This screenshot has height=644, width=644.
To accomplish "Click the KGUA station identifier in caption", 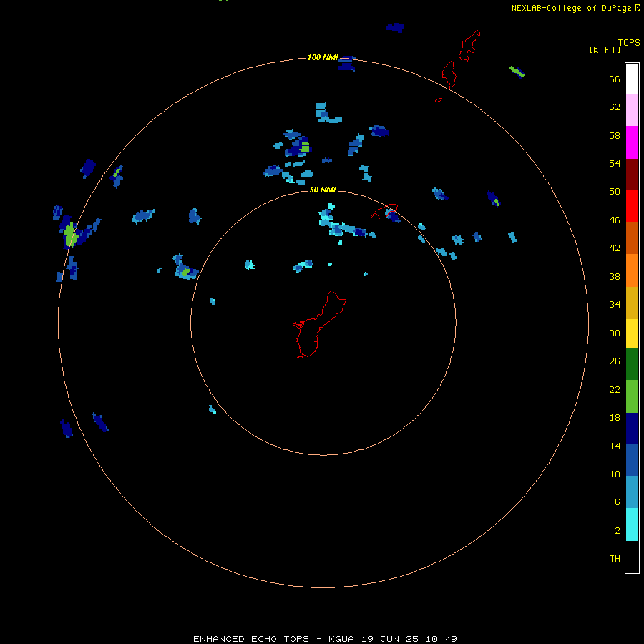I will click(342, 639).
